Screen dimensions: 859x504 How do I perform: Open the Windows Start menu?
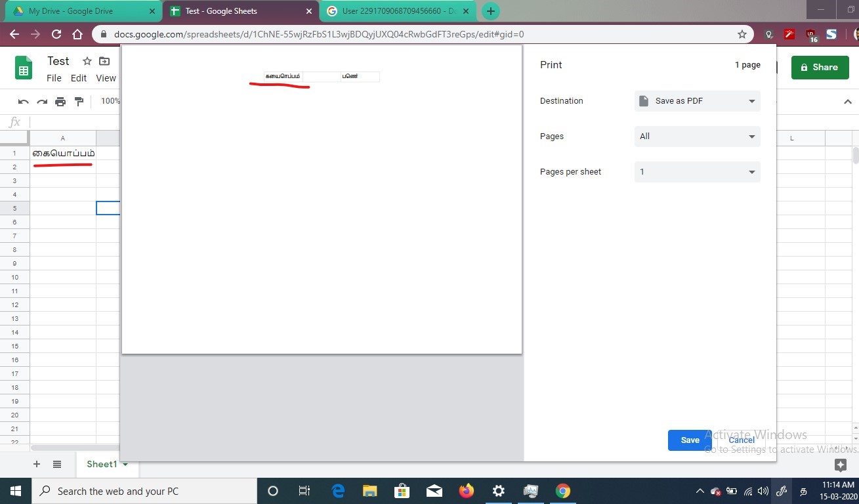click(x=15, y=491)
